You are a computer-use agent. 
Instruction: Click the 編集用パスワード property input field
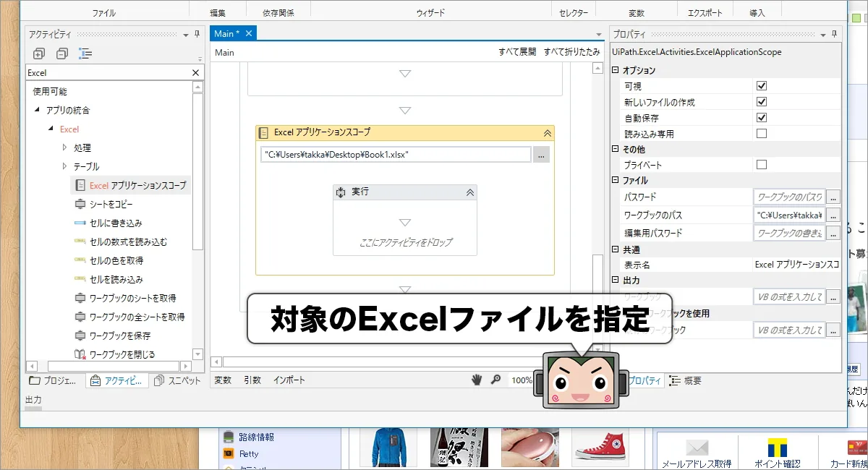tap(789, 233)
